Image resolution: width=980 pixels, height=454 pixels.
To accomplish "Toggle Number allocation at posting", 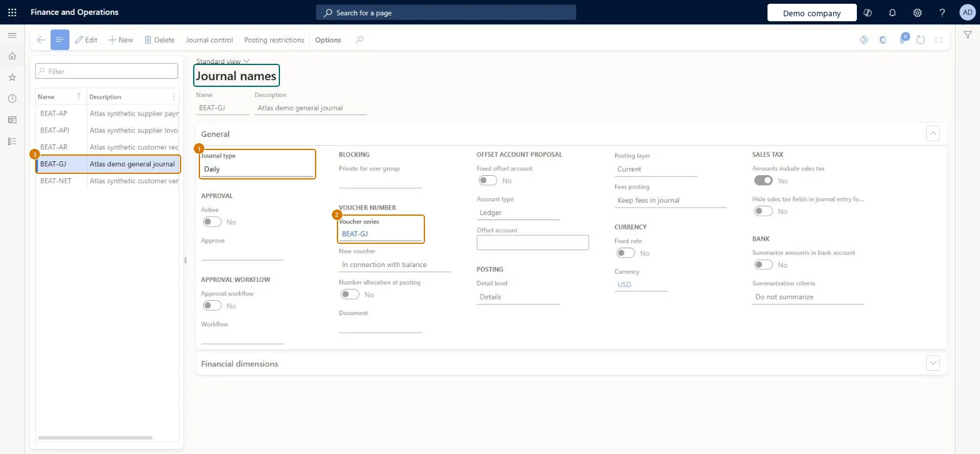I will [x=350, y=295].
